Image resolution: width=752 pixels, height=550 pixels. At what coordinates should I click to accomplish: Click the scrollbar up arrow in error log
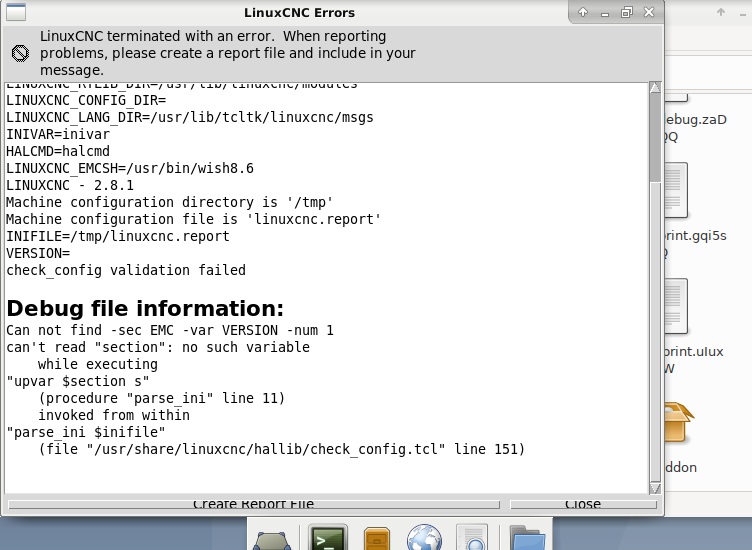click(655, 87)
